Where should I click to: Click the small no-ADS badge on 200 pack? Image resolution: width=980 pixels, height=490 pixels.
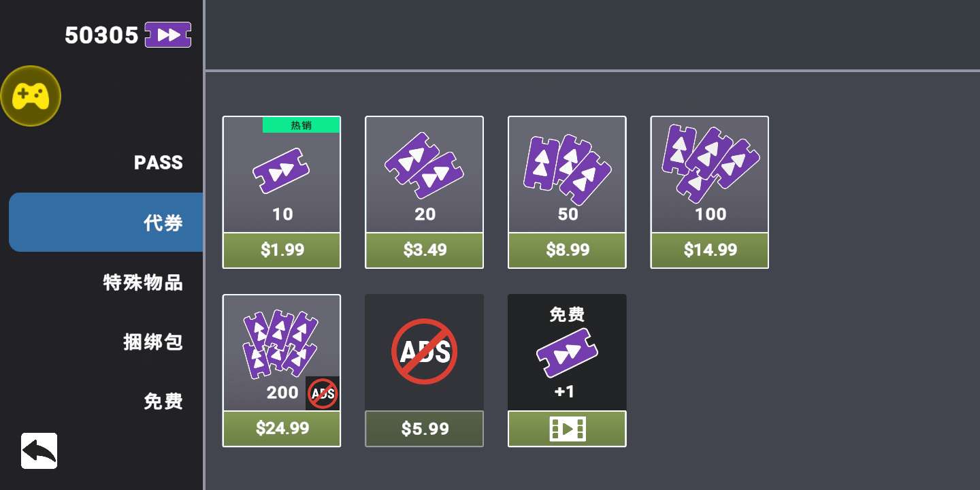[x=323, y=393]
